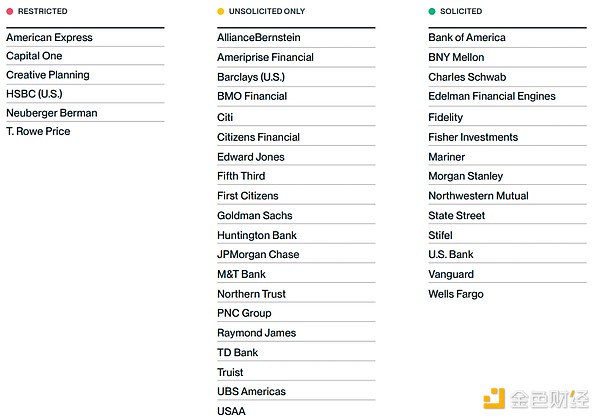Select Bank of America entry

pyautogui.click(x=467, y=38)
